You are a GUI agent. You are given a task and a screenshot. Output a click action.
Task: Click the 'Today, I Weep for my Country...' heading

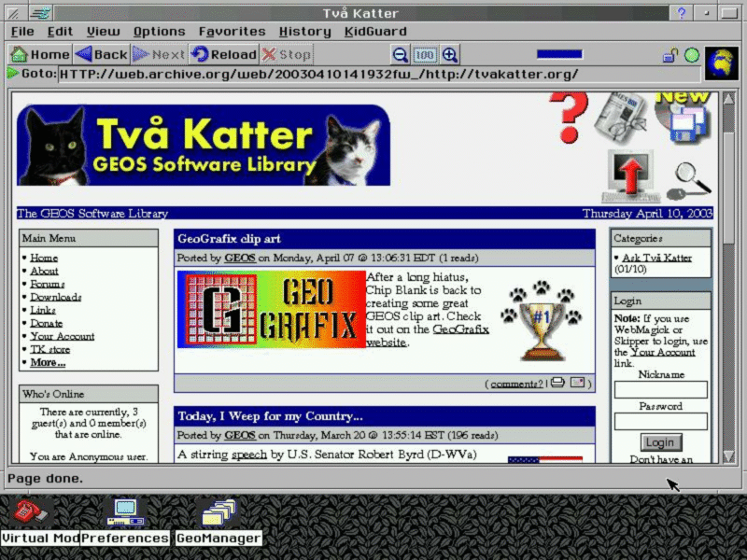[x=270, y=416]
